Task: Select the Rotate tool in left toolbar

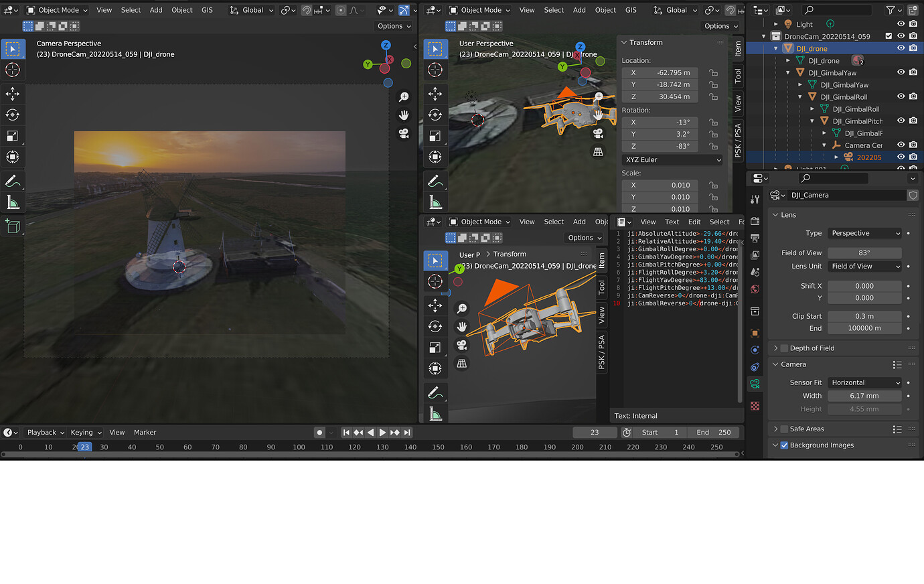Action: 13,115
